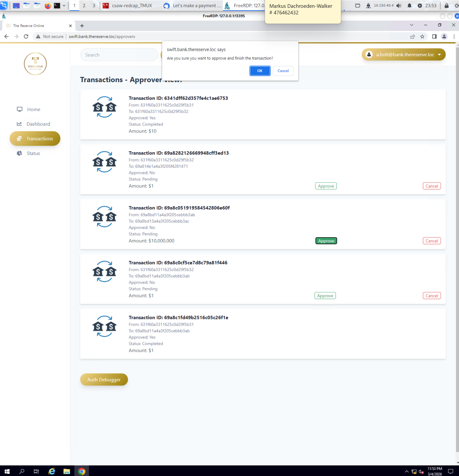Image resolution: width=459 pixels, height=476 pixels.
Task: Open the Status page from sidebar
Action: click(x=33, y=153)
